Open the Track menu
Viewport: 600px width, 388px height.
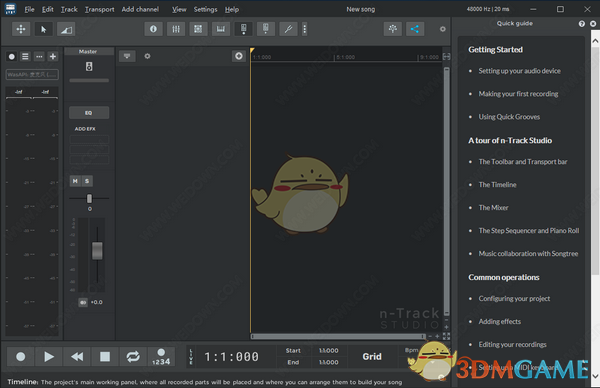coord(69,10)
